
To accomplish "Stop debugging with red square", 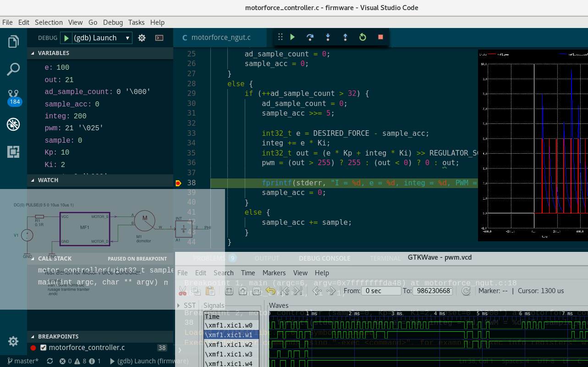I will [x=380, y=37].
